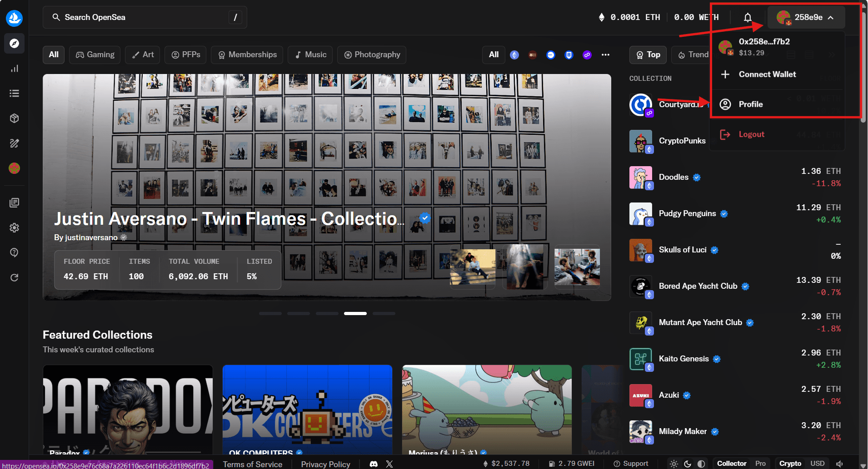868x469 pixels.
Task: Click the Search OpenSea input field
Action: pyautogui.click(x=145, y=17)
